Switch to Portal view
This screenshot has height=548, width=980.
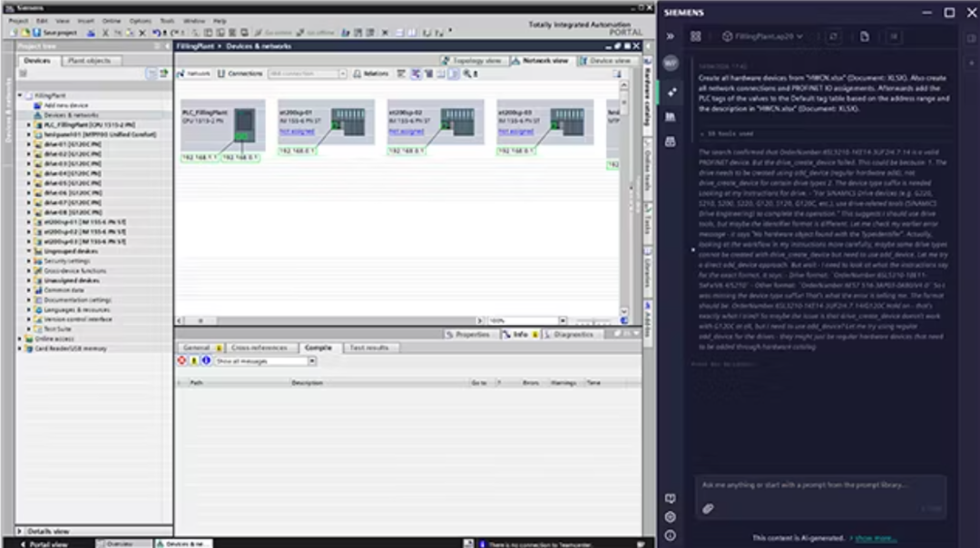click(45, 544)
